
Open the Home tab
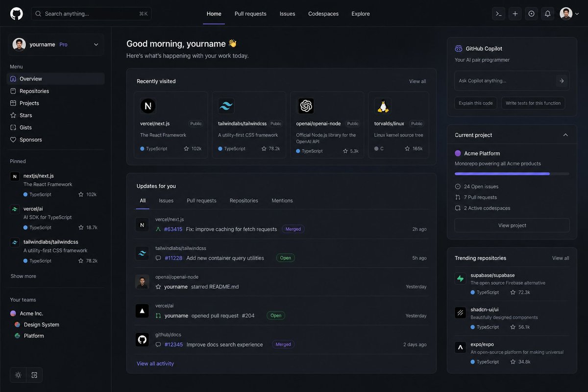pos(214,14)
